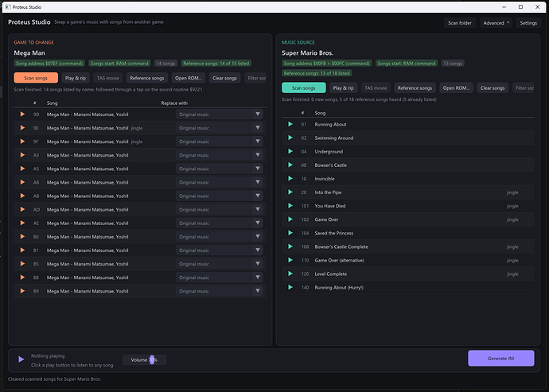549x392 pixels.
Task: Play the Underground song
Action: point(290,151)
